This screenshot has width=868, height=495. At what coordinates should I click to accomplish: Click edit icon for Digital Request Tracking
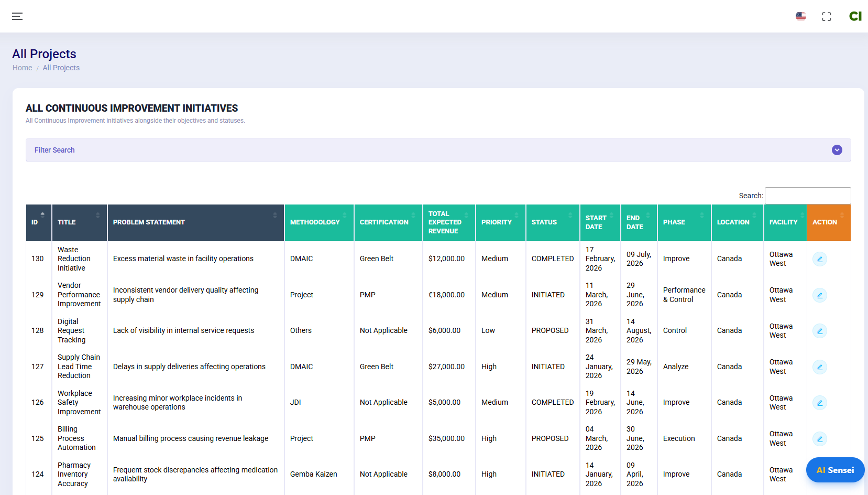tap(819, 331)
